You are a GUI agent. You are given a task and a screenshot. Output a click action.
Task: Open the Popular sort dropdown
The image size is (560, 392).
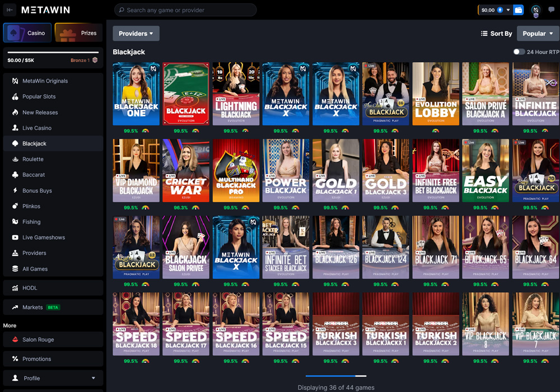click(x=538, y=34)
